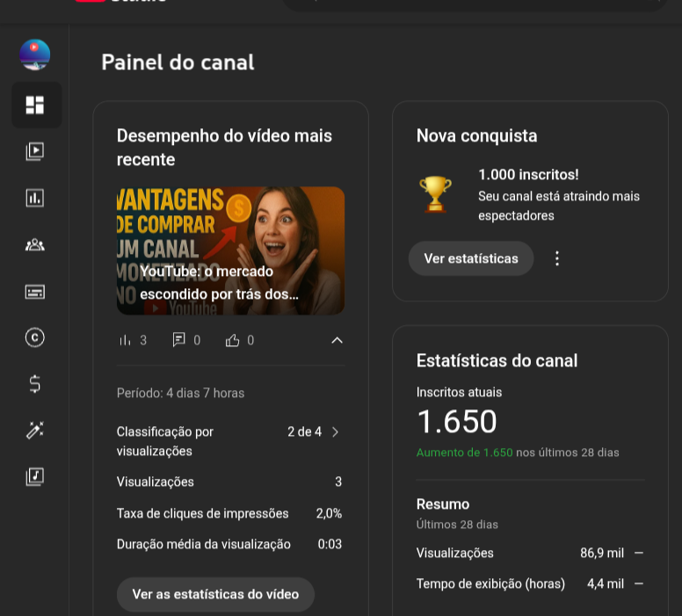Open the three-dot menu in Nova conquista
Viewport: 682px width, 616px height.
[x=557, y=258]
